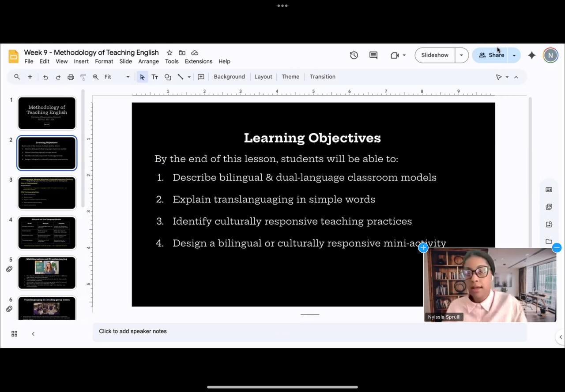Click the paint format roller icon
Image resolution: width=565 pixels, height=392 pixels.
83,77
